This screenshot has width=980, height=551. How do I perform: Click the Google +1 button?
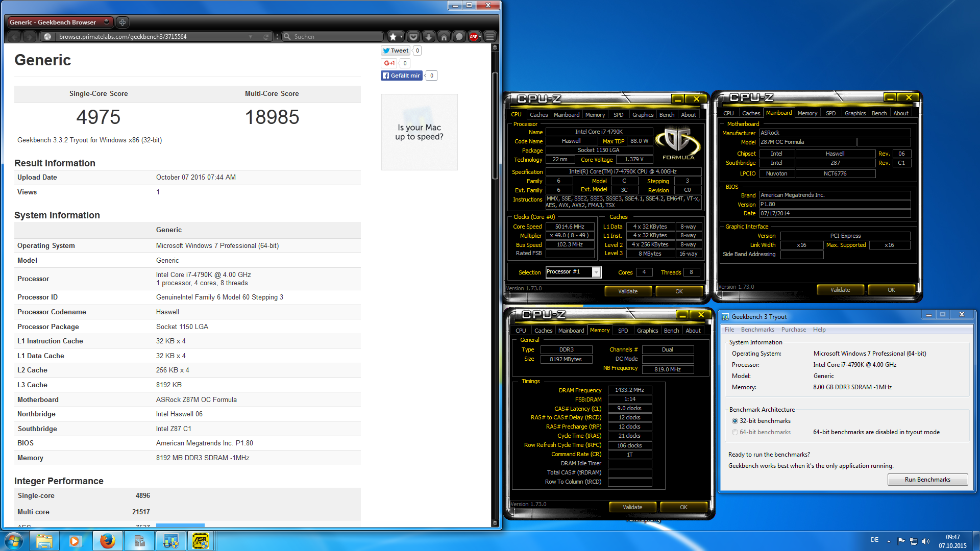pos(389,63)
